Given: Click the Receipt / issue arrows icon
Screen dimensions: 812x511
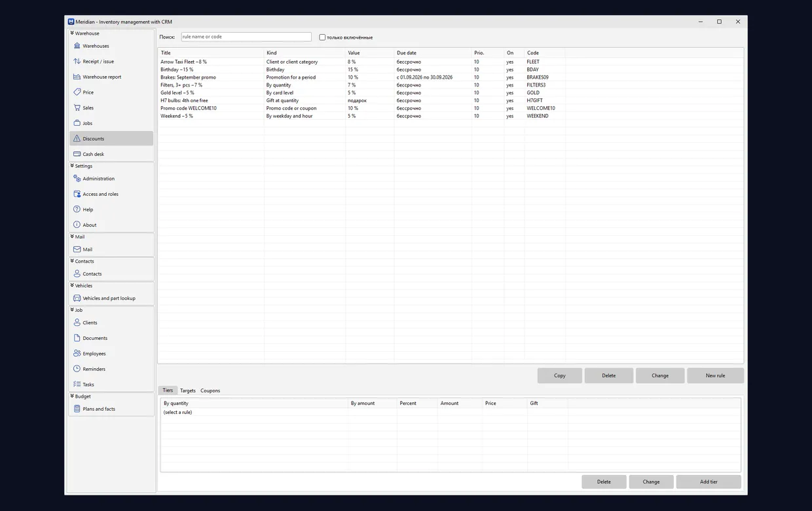Looking at the screenshot, I should [x=77, y=62].
